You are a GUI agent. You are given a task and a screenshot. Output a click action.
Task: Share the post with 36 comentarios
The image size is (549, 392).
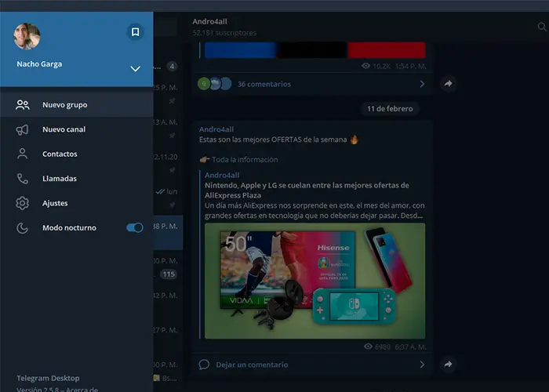pos(448,84)
